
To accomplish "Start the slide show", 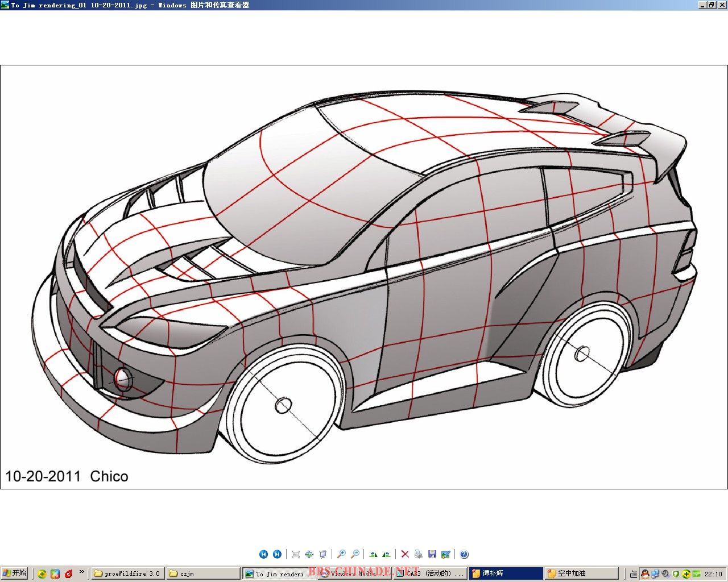I will tap(323, 554).
